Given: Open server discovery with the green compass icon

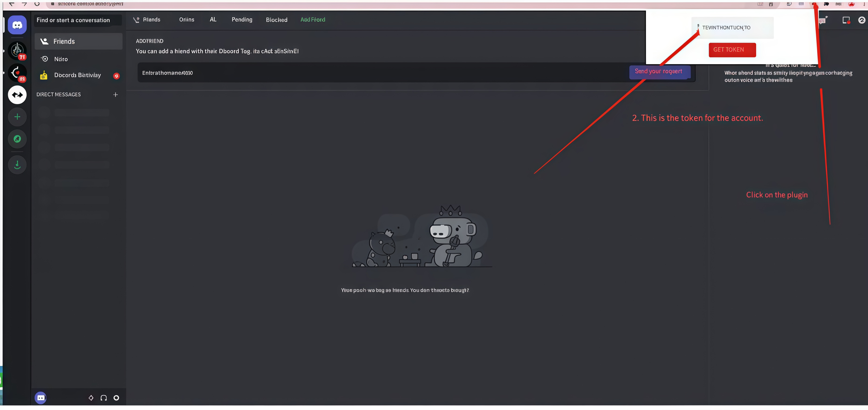Looking at the screenshot, I should coord(17,139).
